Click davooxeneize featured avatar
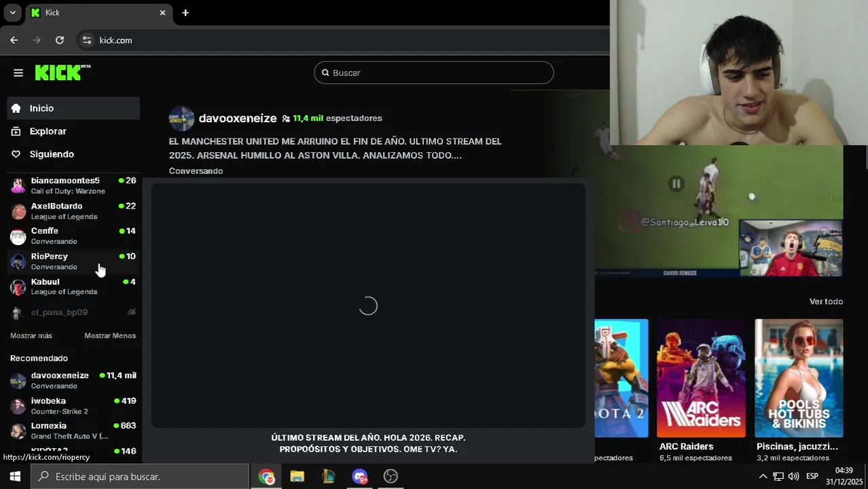Viewport: 868px width, 489px height. [x=181, y=118]
